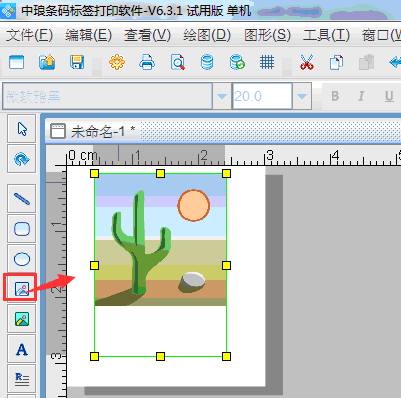Click the font size field 20.0

coord(262,96)
